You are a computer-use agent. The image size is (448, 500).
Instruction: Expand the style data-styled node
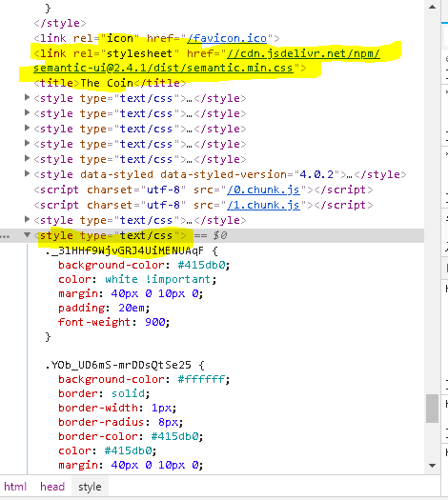(27, 173)
